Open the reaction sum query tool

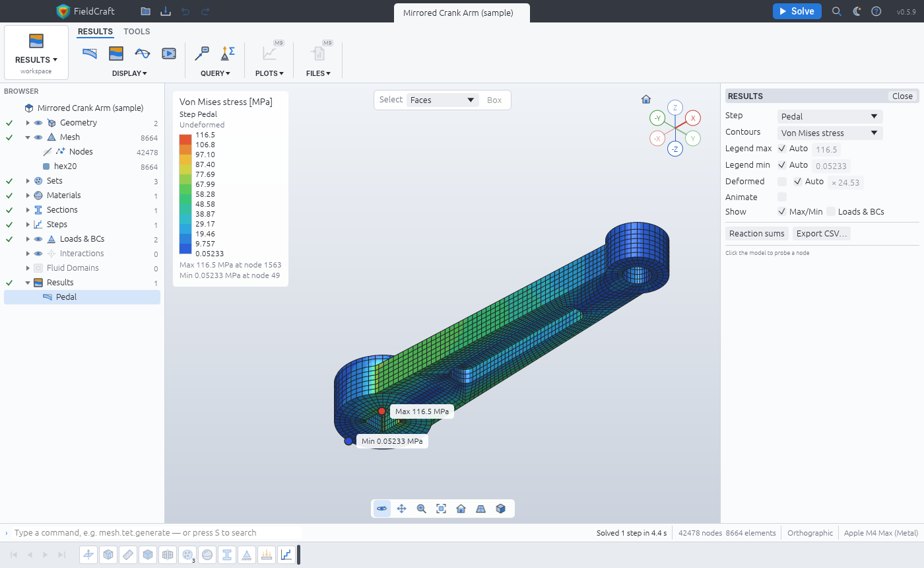pos(228,53)
